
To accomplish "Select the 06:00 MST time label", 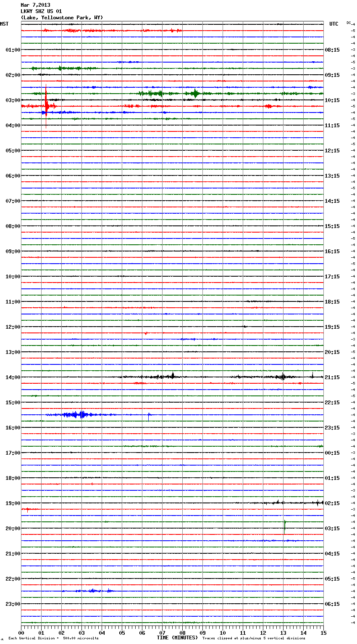I will click(13, 176).
